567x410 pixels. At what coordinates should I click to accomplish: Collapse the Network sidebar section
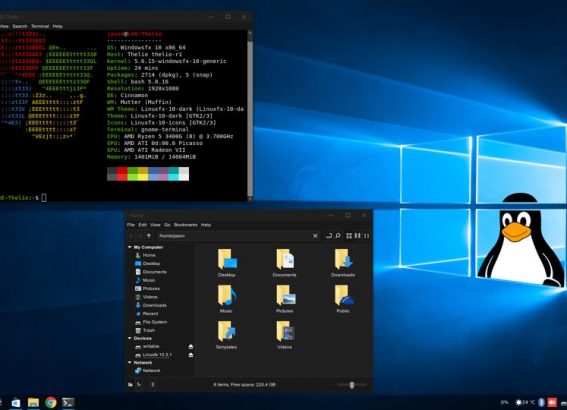(130, 362)
